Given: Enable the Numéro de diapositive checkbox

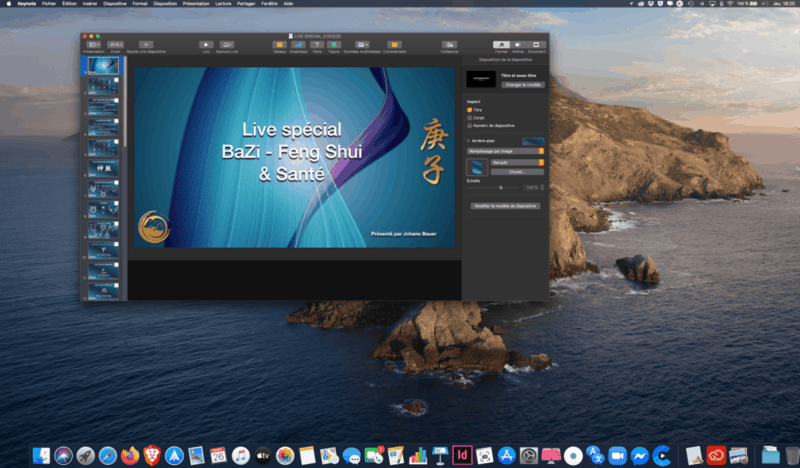Looking at the screenshot, I should 469,126.
